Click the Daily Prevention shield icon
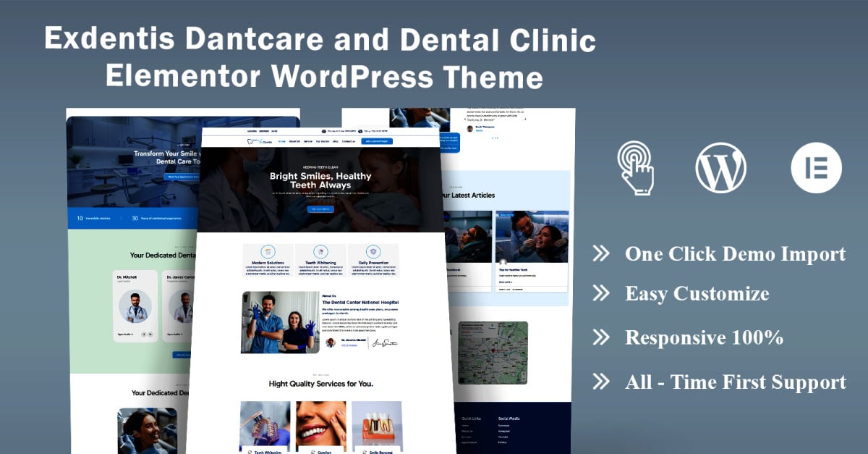This screenshot has height=454, width=868. coord(373,251)
